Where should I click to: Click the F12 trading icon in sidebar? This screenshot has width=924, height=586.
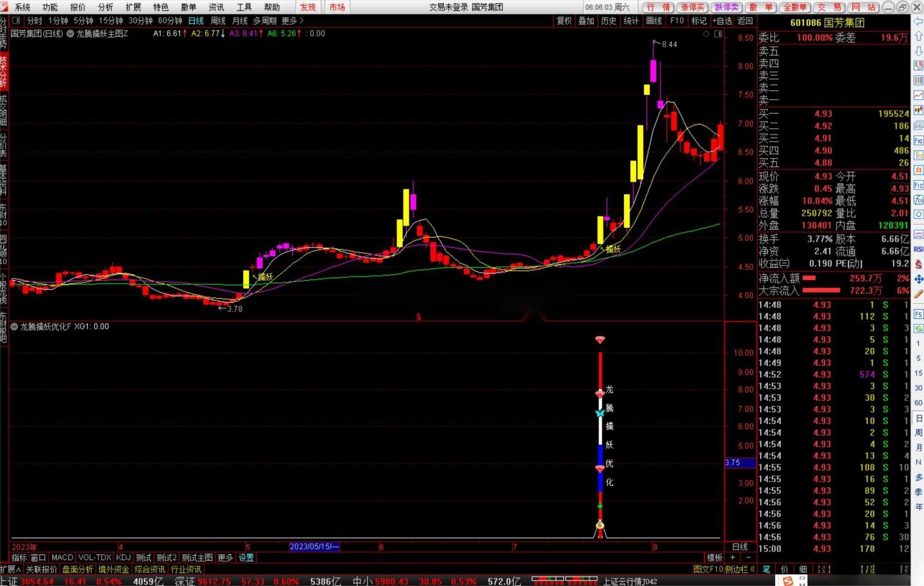pyautogui.click(x=918, y=185)
